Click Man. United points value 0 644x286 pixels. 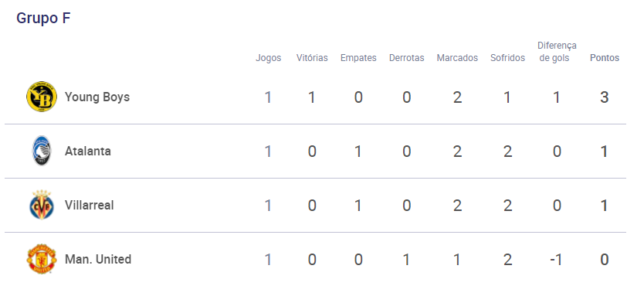point(604,260)
